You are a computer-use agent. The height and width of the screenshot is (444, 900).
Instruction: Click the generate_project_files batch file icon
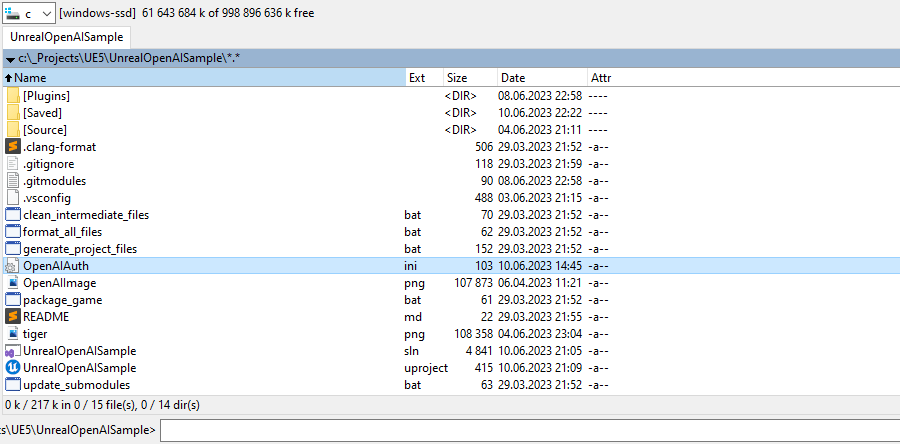coord(13,249)
